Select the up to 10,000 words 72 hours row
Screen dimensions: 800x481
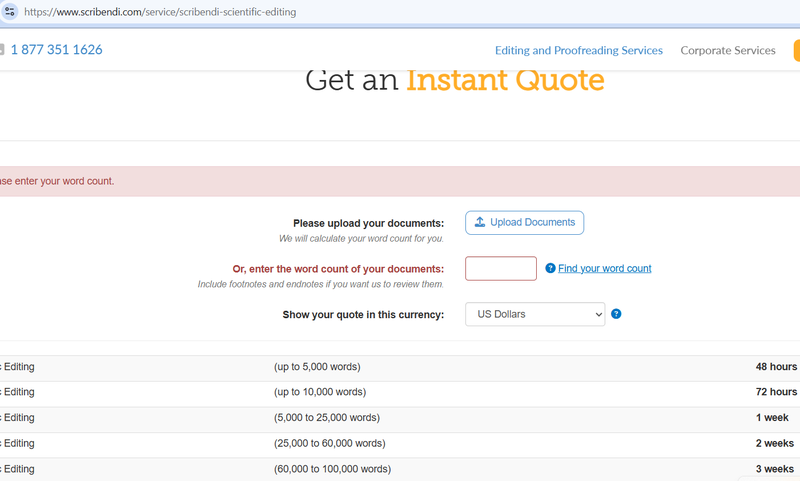[x=400, y=393]
